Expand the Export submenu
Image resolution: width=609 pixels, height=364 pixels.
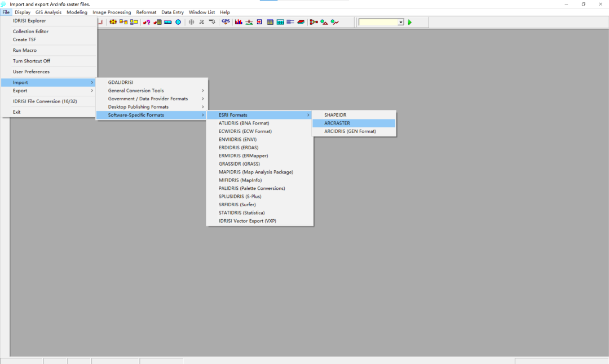tap(48, 90)
